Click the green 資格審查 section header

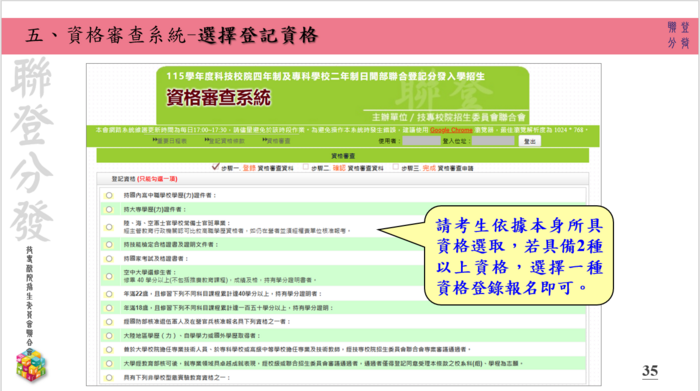(343, 156)
